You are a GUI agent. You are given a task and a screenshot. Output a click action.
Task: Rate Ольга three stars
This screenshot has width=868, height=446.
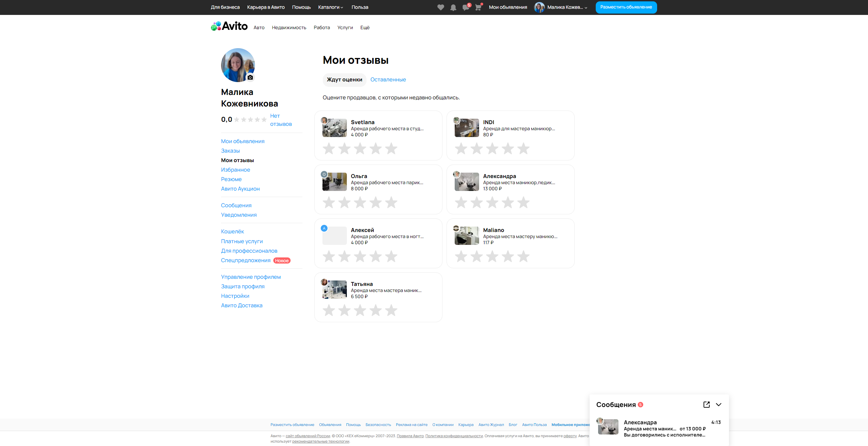coord(360,202)
